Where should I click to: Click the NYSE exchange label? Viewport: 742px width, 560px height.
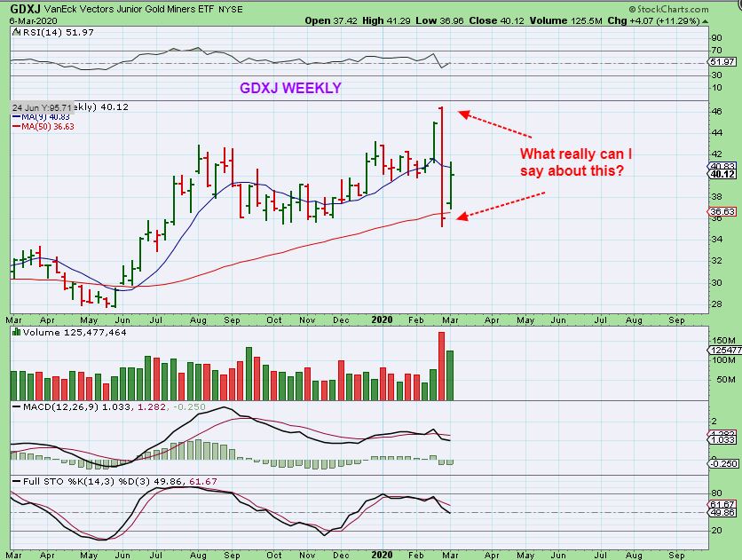[231, 9]
